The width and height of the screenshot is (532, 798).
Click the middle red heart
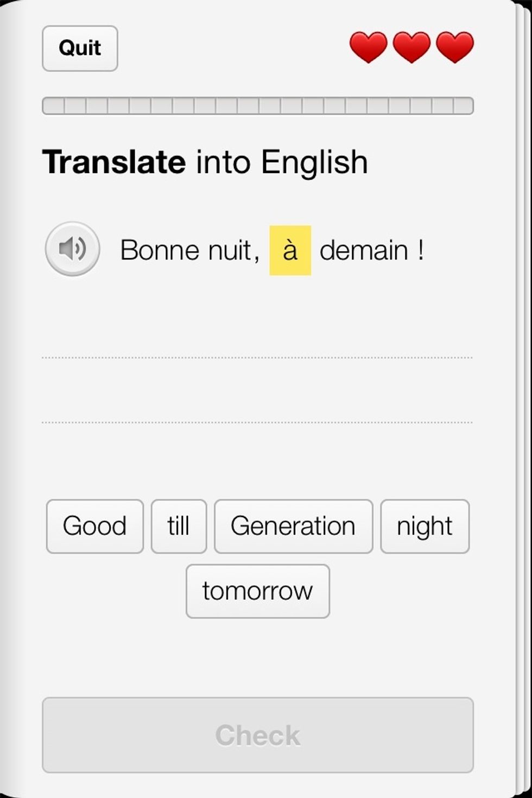pyautogui.click(x=411, y=47)
